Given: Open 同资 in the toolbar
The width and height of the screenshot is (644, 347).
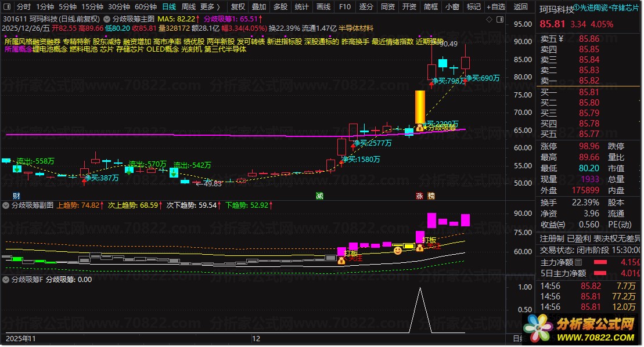Looking at the screenshot, I should pos(388,6).
